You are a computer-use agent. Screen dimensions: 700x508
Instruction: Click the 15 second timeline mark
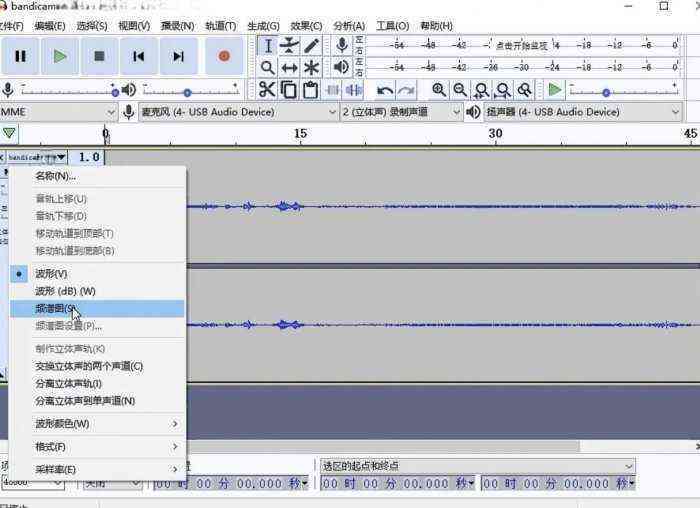coord(300,133)
